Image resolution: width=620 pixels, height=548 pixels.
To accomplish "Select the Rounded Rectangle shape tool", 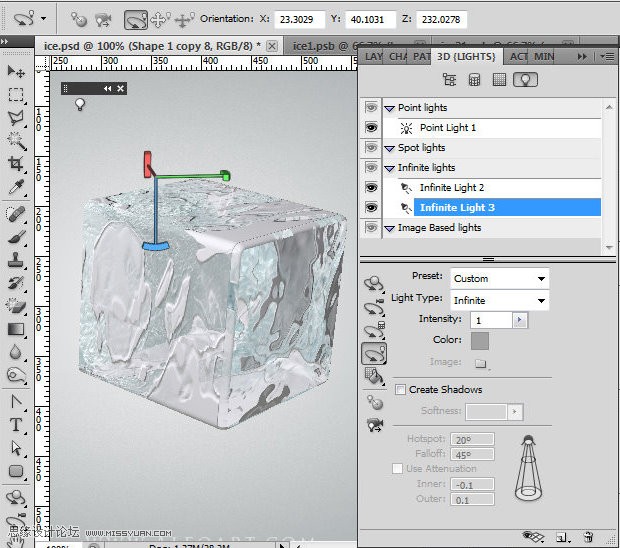I will coord(16,471).
